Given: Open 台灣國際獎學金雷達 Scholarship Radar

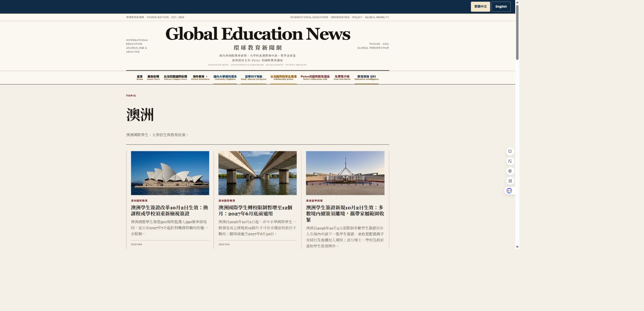Looking at the screenshot, I should [x=283, y=77].
